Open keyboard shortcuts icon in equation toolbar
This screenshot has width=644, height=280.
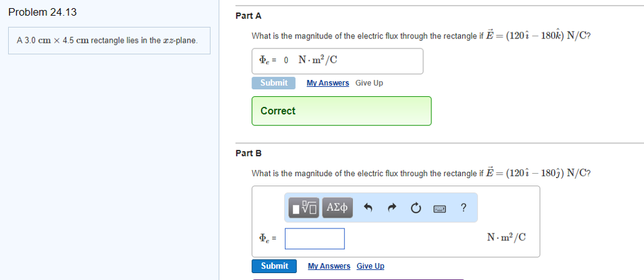click(x=440, y=209)
